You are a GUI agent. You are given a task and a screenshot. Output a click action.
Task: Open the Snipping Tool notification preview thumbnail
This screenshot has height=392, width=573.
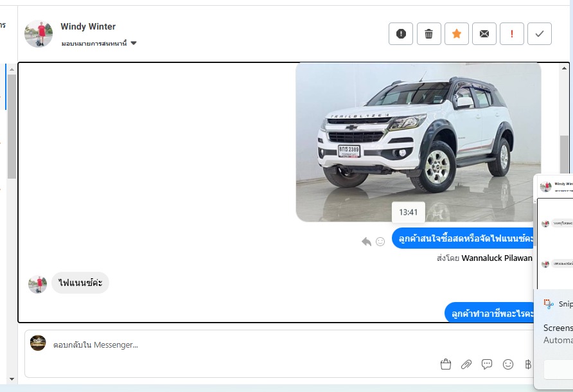pyautogui.click(x=554, y=232)
